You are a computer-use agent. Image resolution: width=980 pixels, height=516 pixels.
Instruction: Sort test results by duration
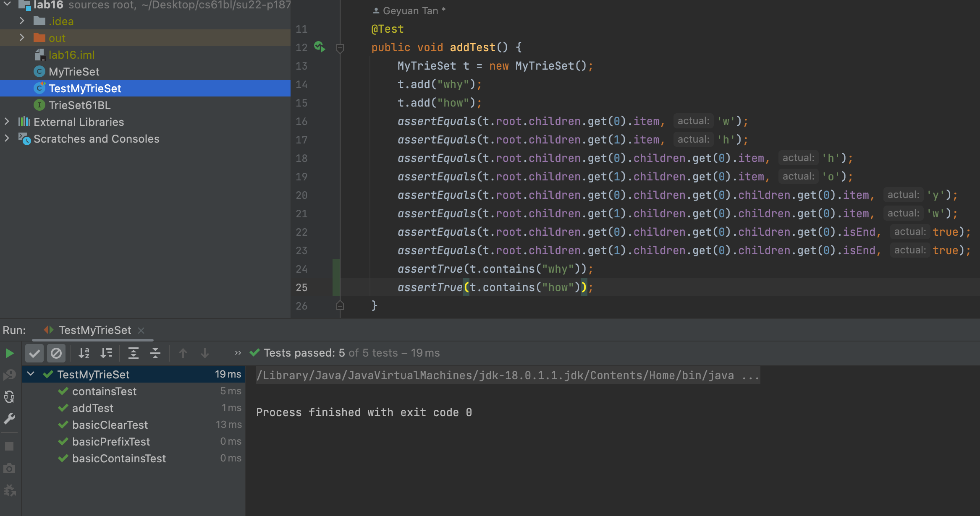(106, 353)
